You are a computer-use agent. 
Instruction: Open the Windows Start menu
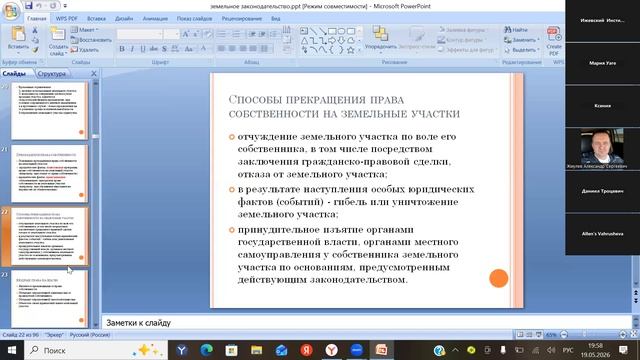tap(12, 350)
